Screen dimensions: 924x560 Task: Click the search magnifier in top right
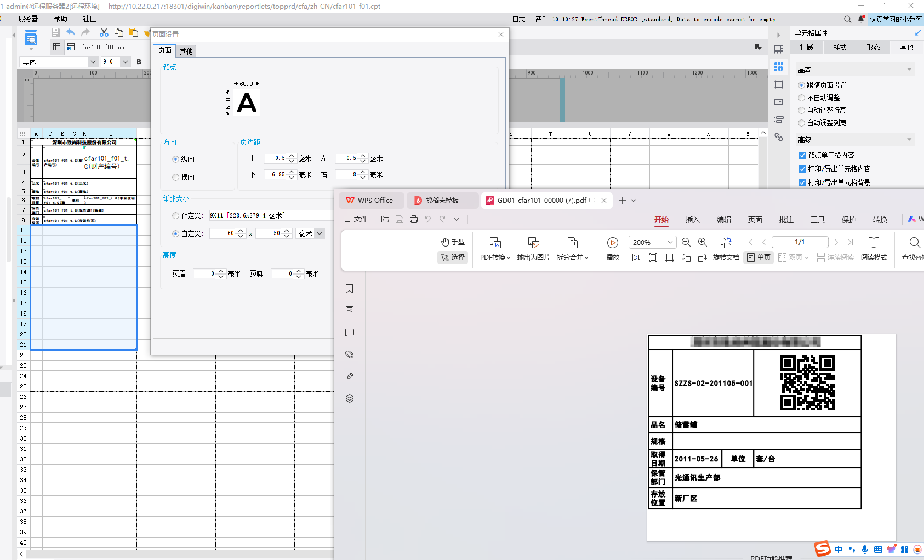pyautogui.click(x=847, y=19)
